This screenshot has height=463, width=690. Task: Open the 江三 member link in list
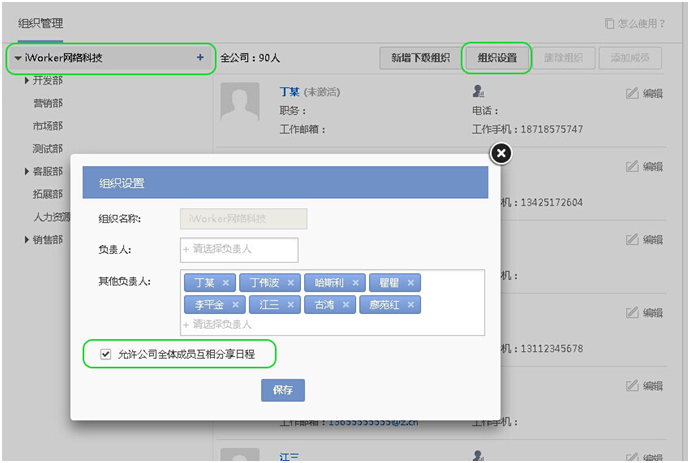coord(289,457)
